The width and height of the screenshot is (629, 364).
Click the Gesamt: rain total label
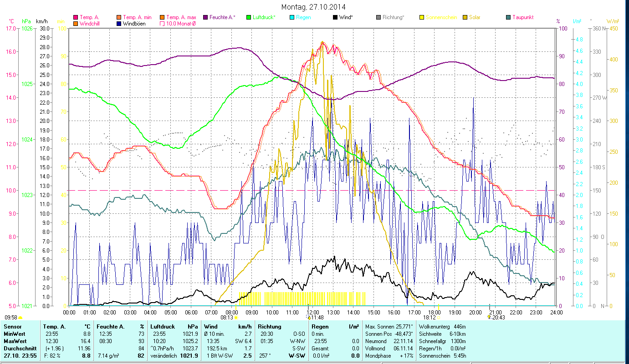321,348
